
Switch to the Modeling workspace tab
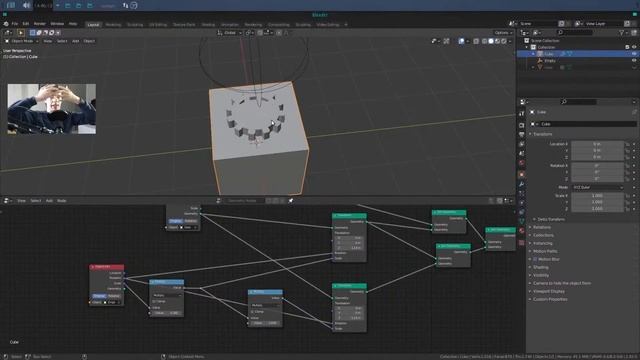coord(113,24)
